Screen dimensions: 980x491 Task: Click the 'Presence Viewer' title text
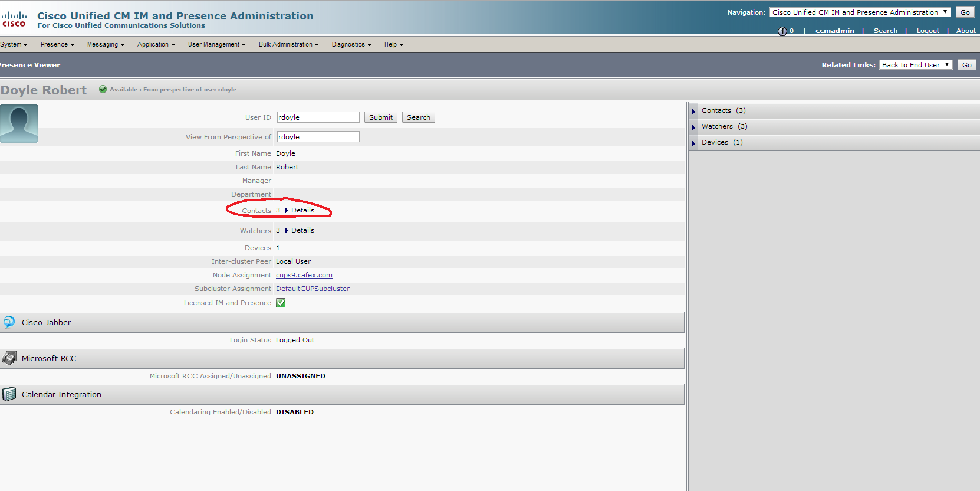(x=30, y=65)
